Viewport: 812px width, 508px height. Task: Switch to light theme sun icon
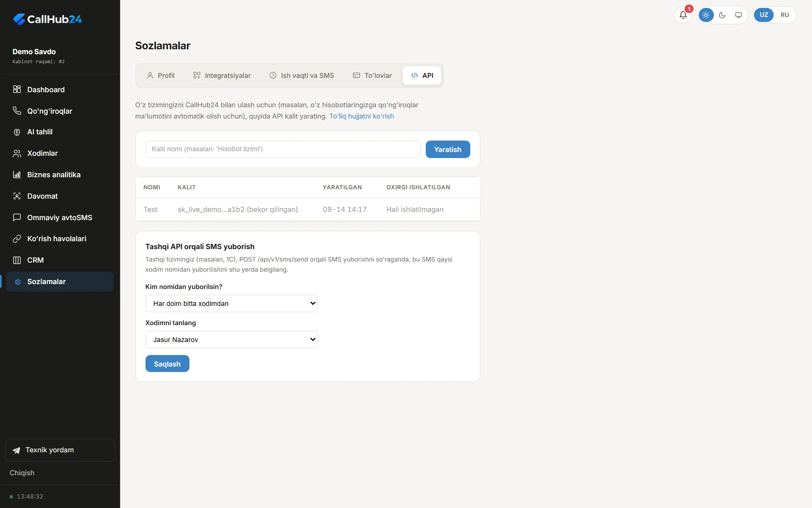706,15
